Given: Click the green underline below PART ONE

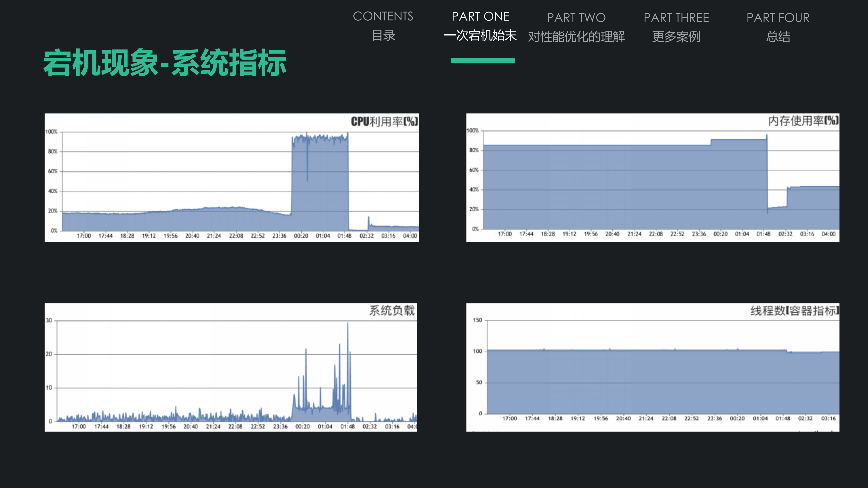Looking at the screenshot, I should tap(482, 61).
